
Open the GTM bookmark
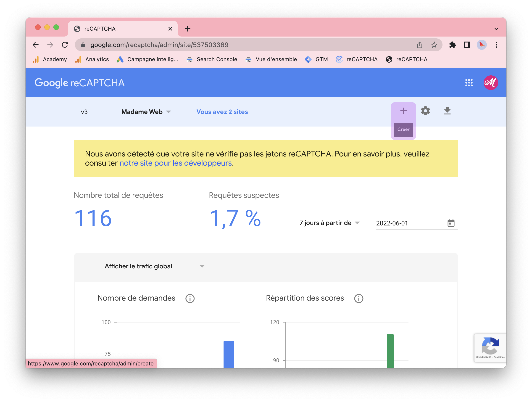click(316, 59)
